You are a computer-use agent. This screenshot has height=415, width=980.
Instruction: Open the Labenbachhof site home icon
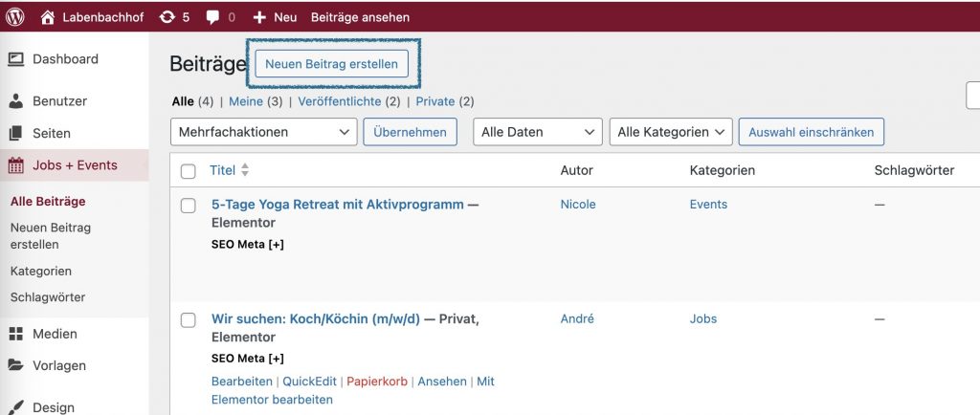[x=48, y=17]
